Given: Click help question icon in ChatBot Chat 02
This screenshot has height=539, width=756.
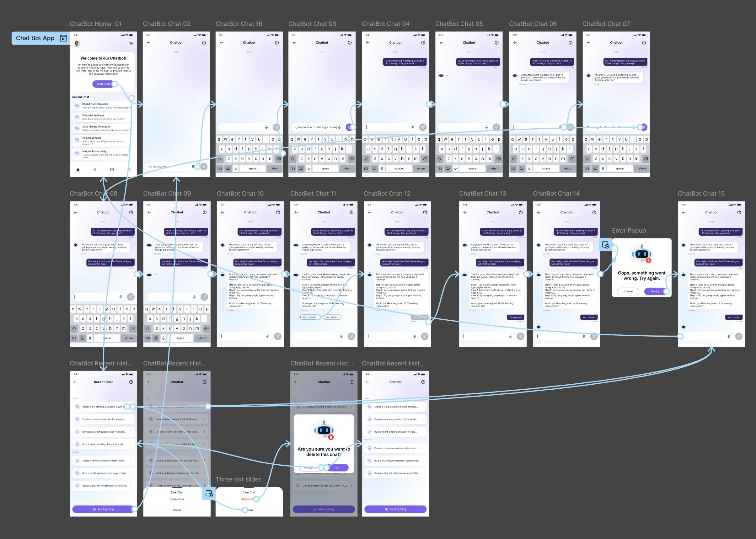Looking at the screenshot, I should tap(204, 42).
